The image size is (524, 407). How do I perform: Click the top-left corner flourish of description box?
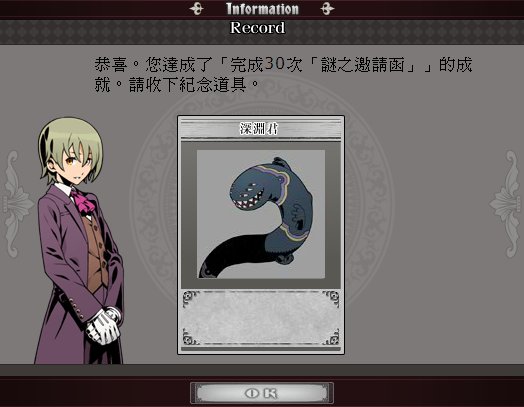click(191, 298)
